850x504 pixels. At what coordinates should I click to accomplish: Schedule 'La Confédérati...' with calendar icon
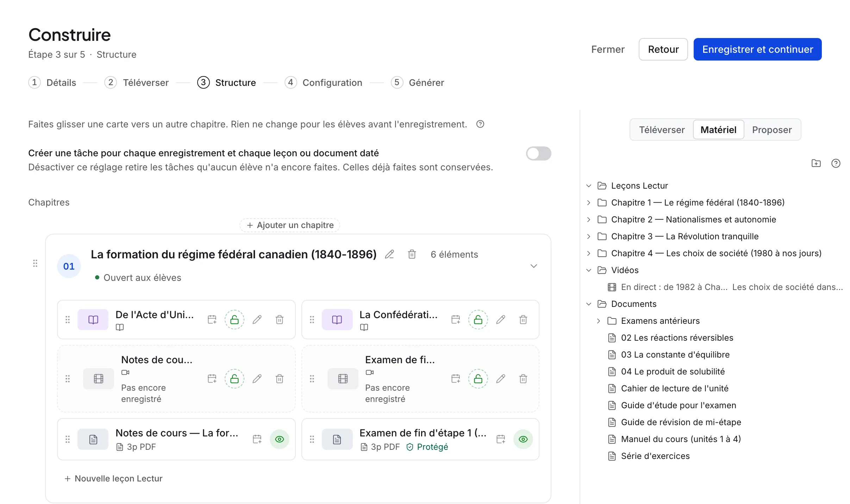pos(456,320)
